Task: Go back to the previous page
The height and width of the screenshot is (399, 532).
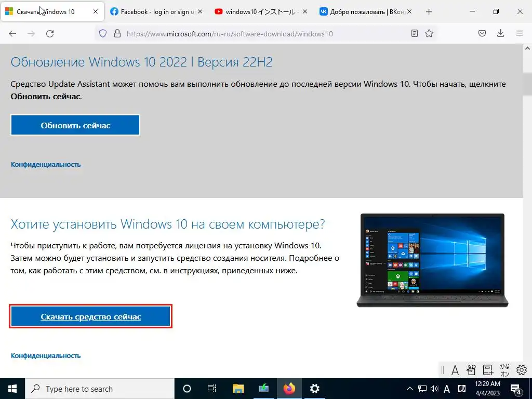Action: (x=12, y=34)
